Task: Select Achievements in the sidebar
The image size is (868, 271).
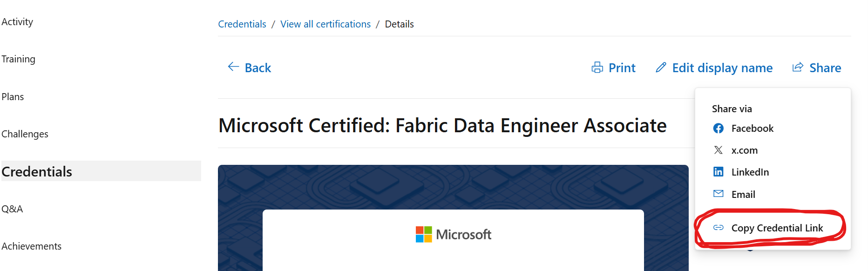Action: 31,246
